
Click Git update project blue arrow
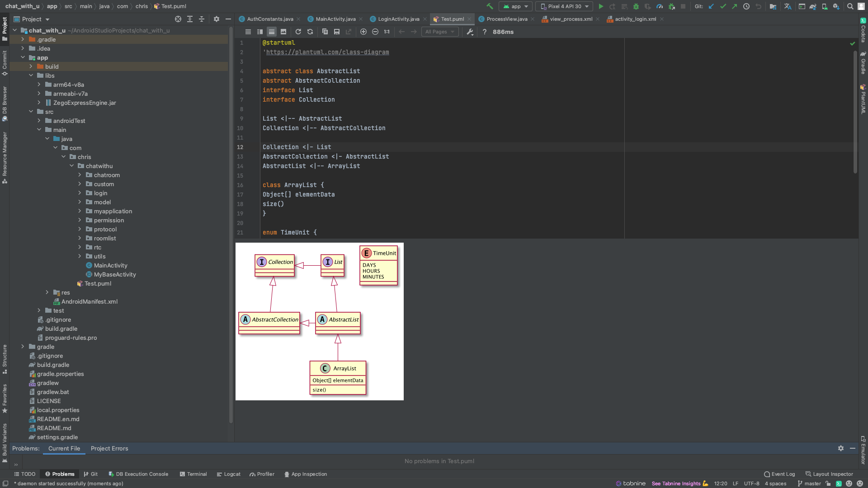click(x=711, y=6)
